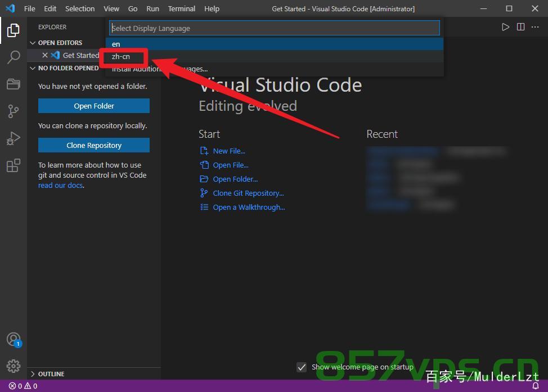
Task: Select the en display language option
Action: [x=275, y=44]
